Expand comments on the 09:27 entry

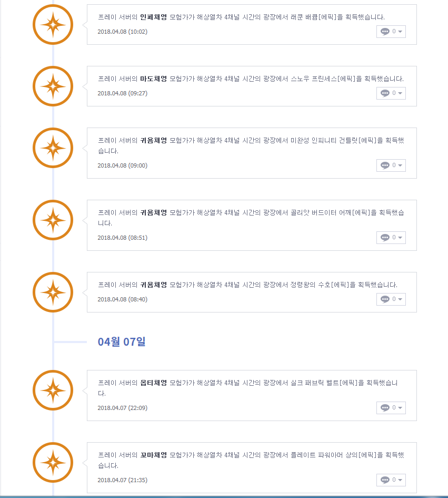[x=391, y=93]
